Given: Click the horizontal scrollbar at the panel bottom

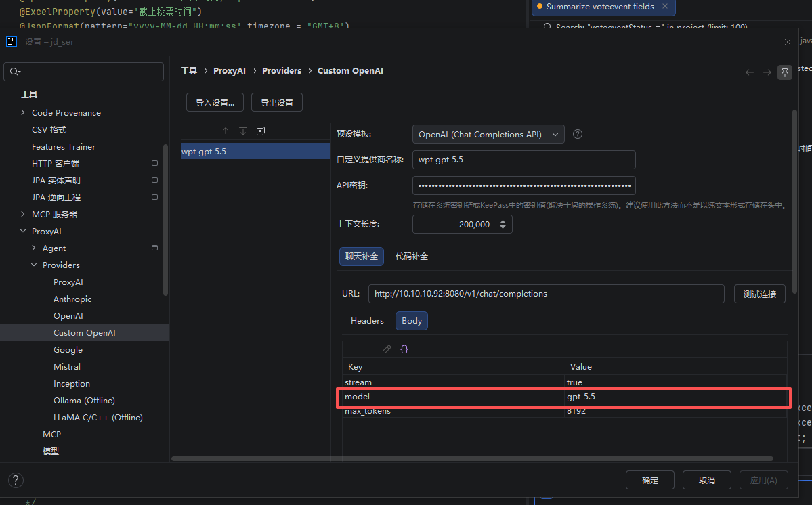Looking at the screenshot, I should coord(472,458).
